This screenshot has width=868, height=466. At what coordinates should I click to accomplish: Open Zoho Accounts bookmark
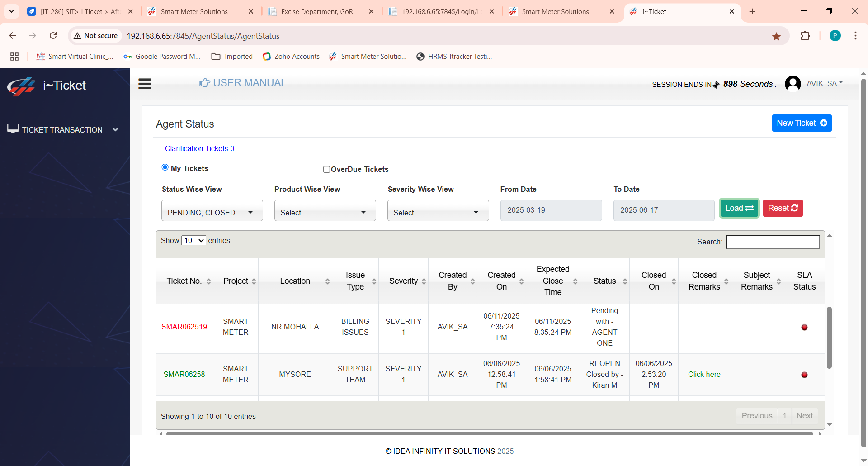coord(291,57)
